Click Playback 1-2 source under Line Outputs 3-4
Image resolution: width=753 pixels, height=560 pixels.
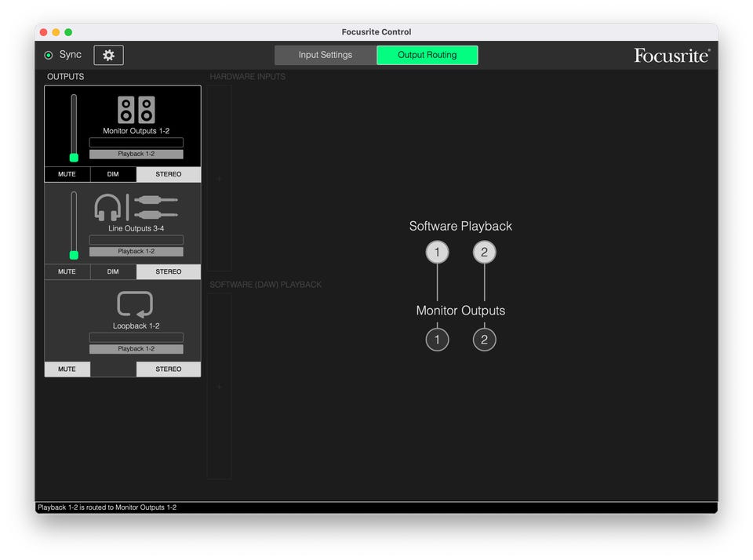pos(136,252)
